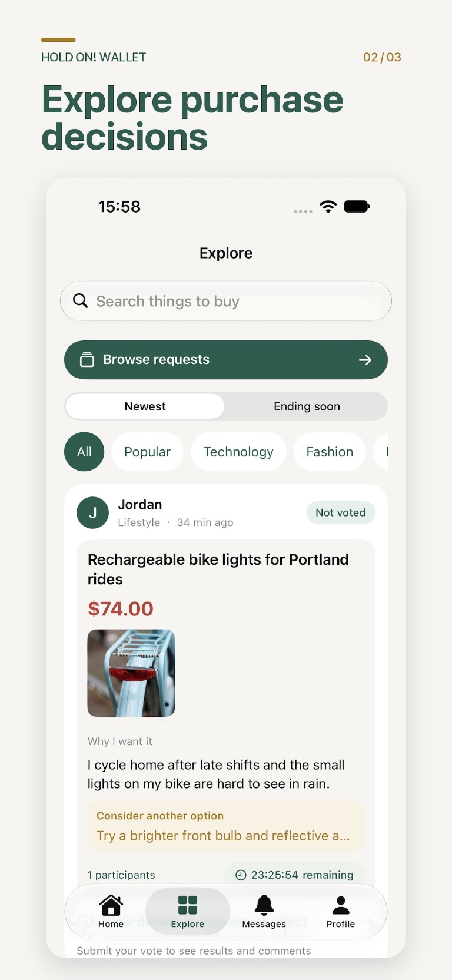Go to Profile person icon

pos(341,905)
